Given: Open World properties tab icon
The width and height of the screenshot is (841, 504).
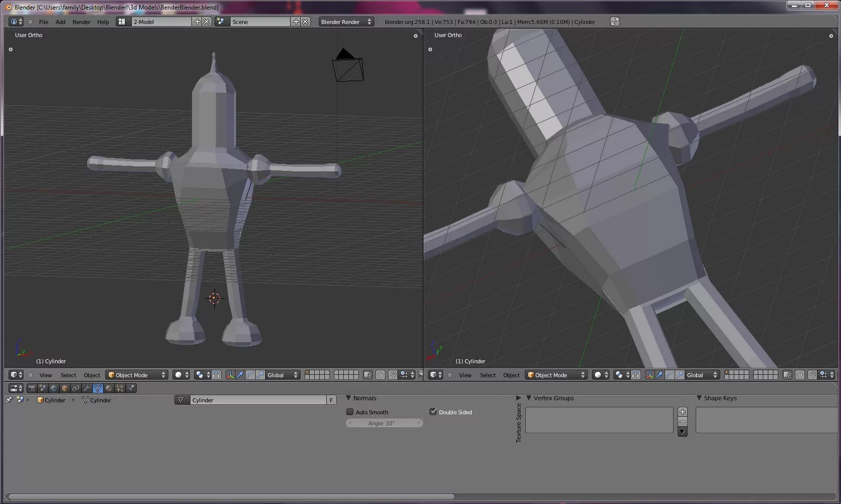Looking at the screenshot, I should tap(54, 388).
